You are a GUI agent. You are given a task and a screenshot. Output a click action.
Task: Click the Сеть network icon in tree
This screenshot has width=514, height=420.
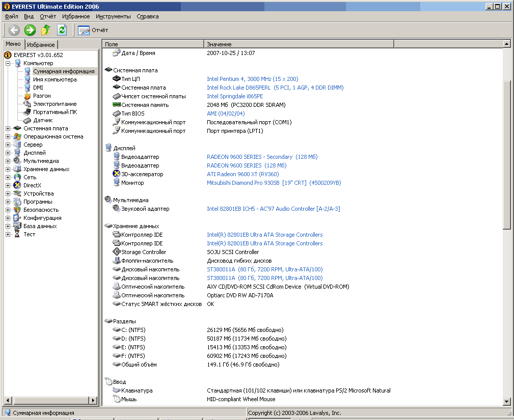point(17,177)
